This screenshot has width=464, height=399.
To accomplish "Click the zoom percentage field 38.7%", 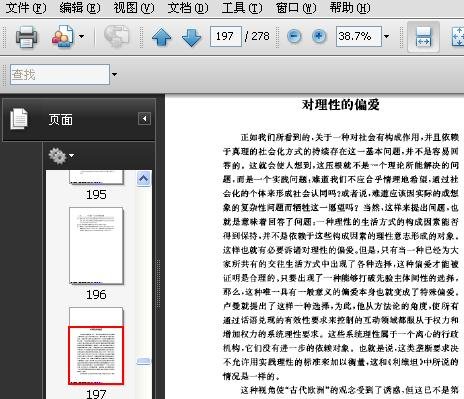I will tap(359, 36).
